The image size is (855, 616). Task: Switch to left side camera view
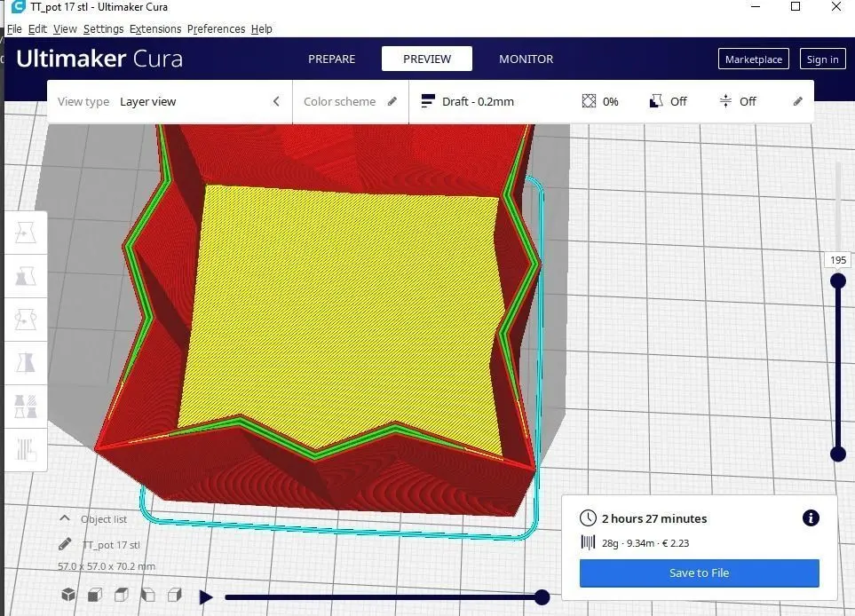coord(147,594)
